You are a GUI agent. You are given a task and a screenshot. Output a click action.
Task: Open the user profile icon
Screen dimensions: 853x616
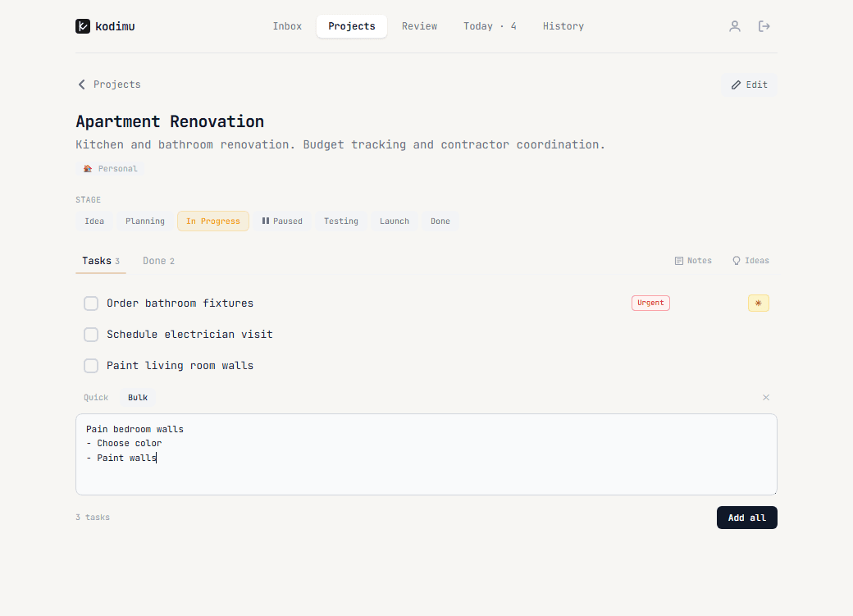(734, 25)
